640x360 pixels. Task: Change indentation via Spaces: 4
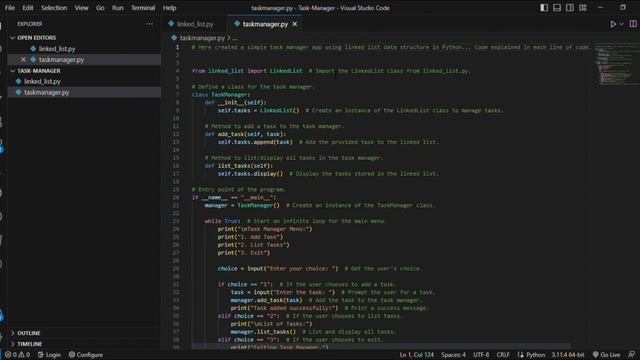click(x=453, y=355)
